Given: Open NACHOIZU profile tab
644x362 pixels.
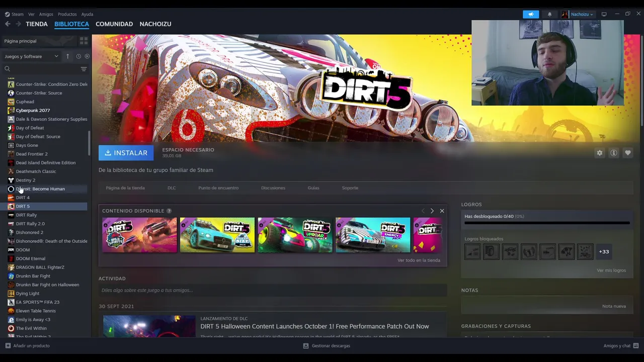Looking at the screenshot, I should 155,24.
